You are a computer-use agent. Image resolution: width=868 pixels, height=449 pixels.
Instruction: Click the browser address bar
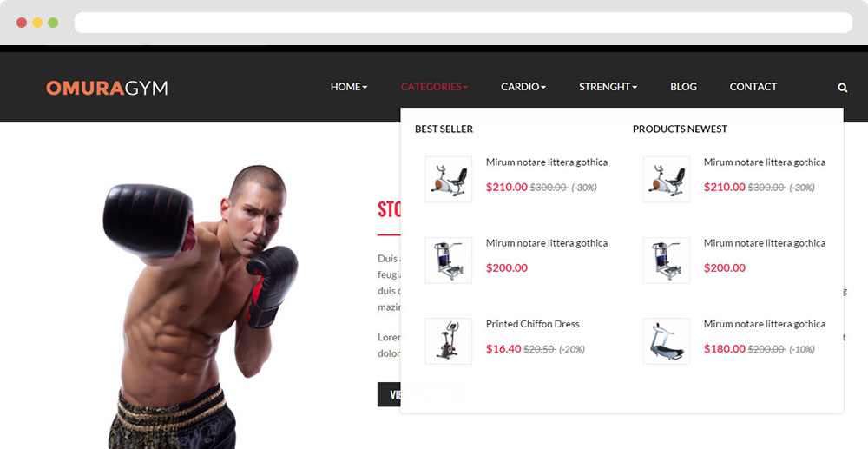[x=464, y=23]
